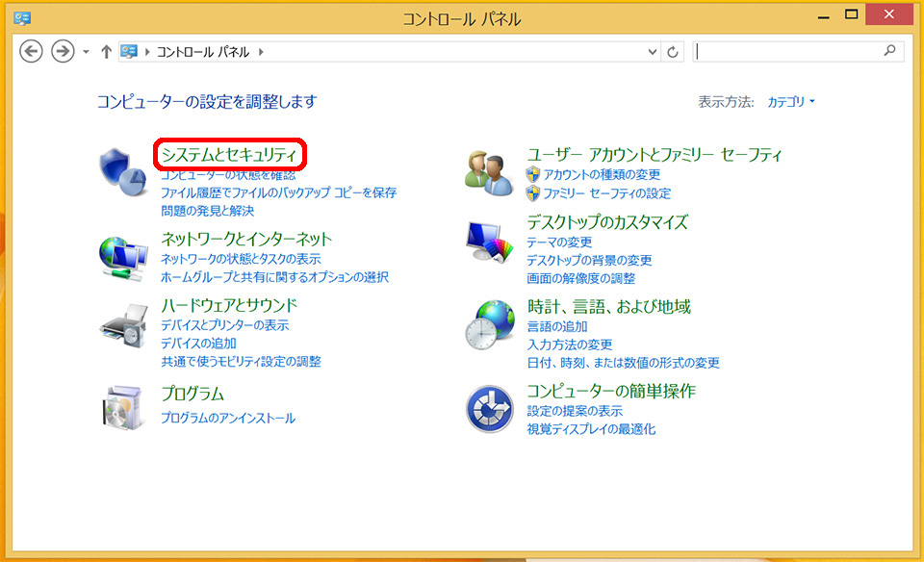This screenshot has height=562, width=924.
Task: Click the Control Panel icon in address bar
Action: 129,51
